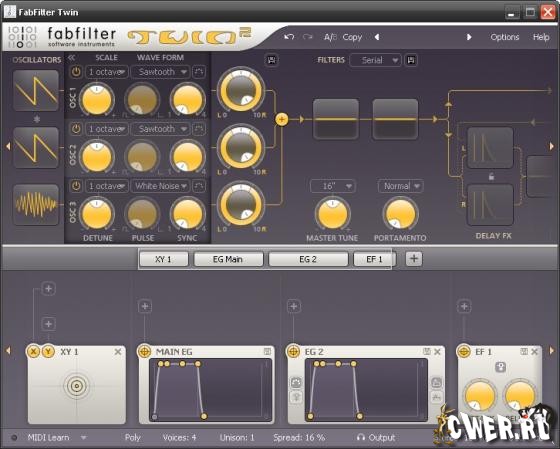This screenshot has height=449, width=560.
Task: Select the EG 2 modulation tab
Action: [308, 259]
